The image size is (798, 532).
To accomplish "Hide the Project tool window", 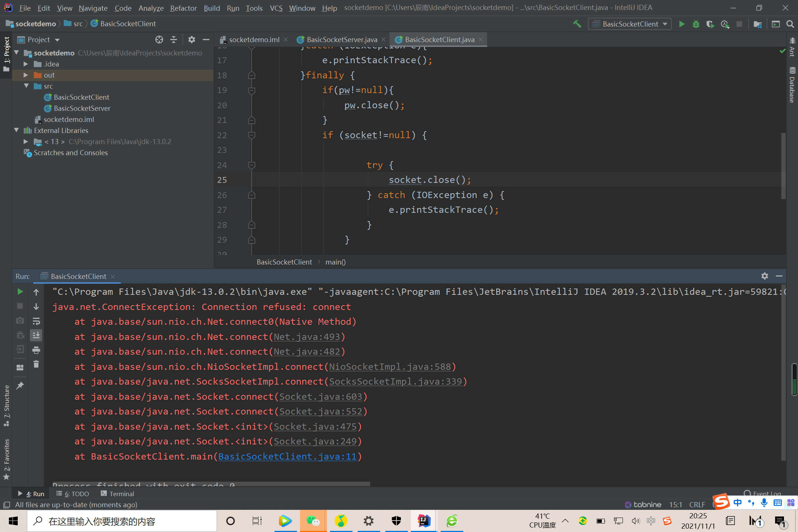I will tap(206, 40).
